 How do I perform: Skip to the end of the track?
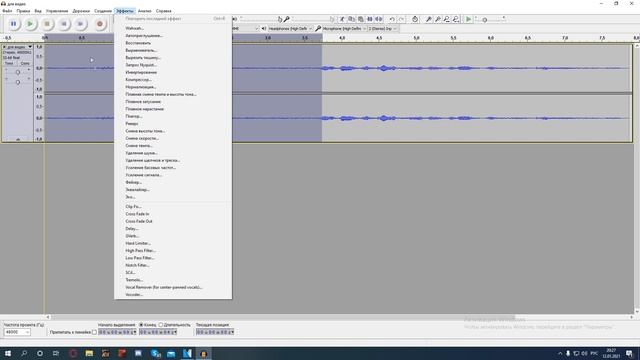click(80, 24)
